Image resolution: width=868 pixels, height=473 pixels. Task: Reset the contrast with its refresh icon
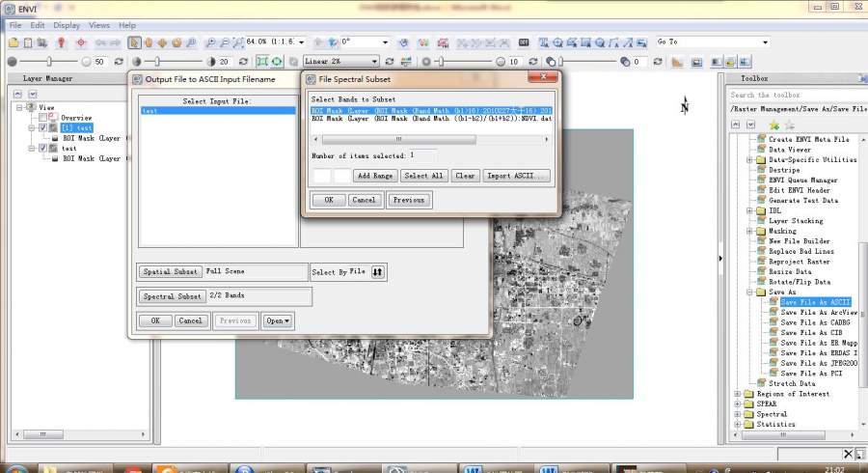pos(243,62)
